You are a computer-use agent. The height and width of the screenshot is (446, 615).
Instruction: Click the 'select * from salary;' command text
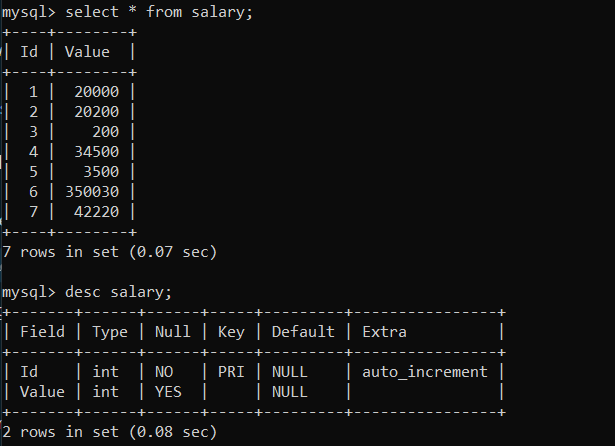coord(159,12)
